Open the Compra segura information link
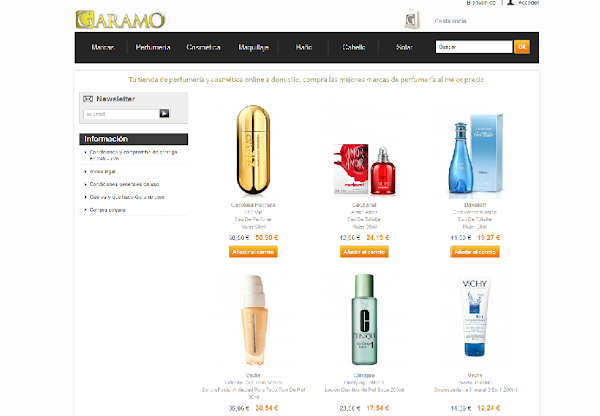Viewport: 600px width, 416px height. (x=107, y=210)
